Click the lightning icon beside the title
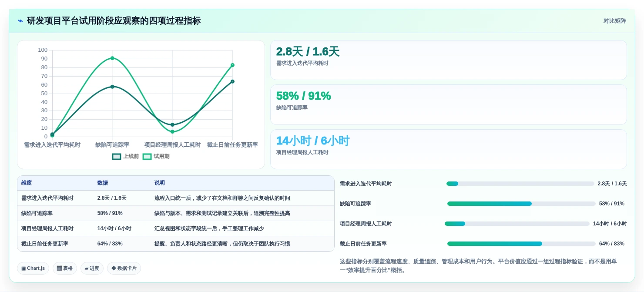 20,21
